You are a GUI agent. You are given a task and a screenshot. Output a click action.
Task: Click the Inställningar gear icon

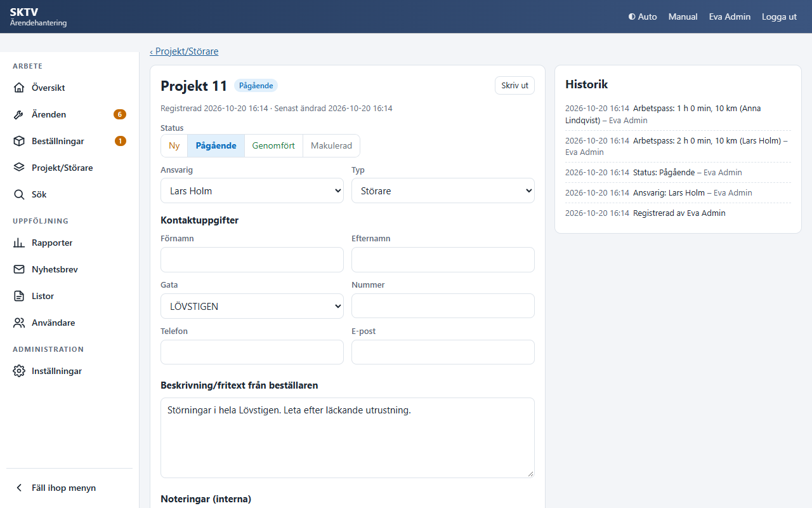19,371
